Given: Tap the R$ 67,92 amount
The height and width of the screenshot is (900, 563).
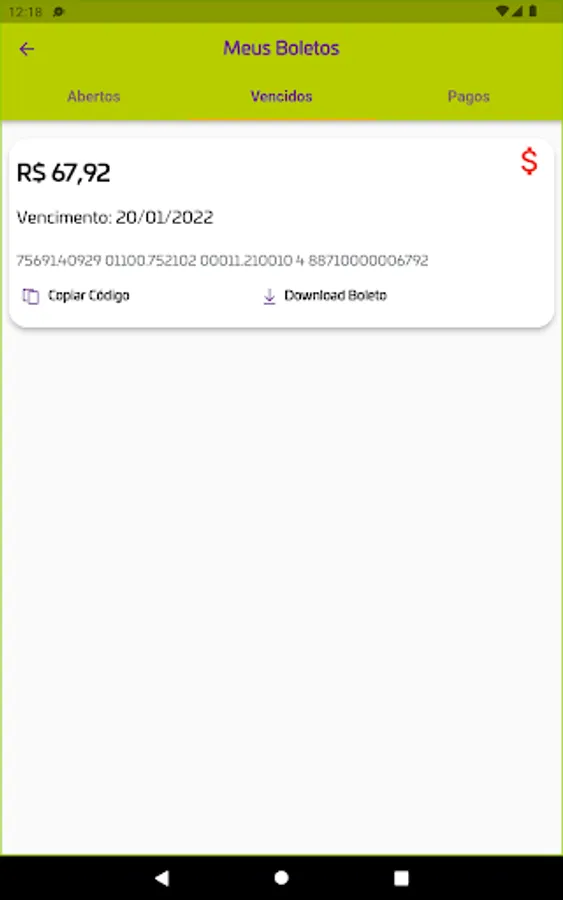Looking at the screenshot, I should click(63, 173).
